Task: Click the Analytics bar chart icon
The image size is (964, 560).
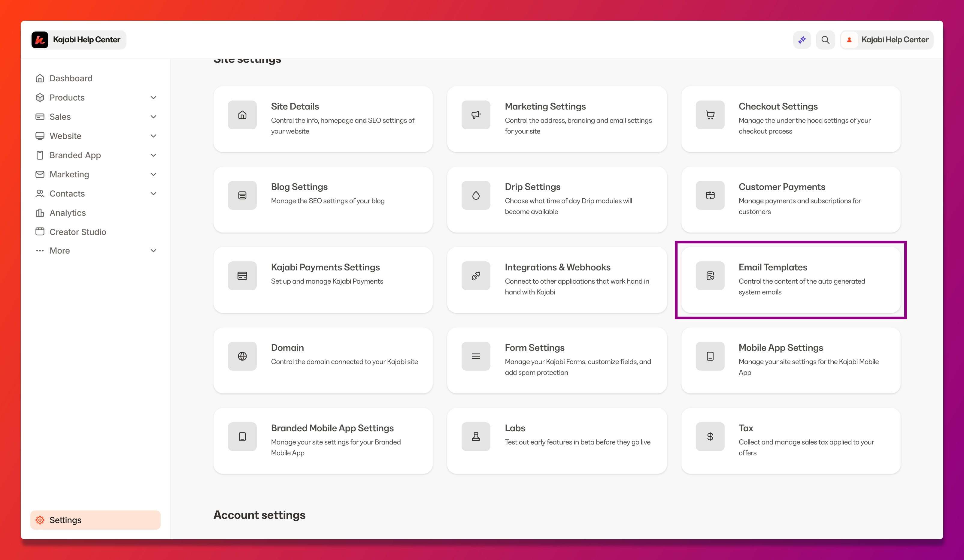Action: click(40, 213)
